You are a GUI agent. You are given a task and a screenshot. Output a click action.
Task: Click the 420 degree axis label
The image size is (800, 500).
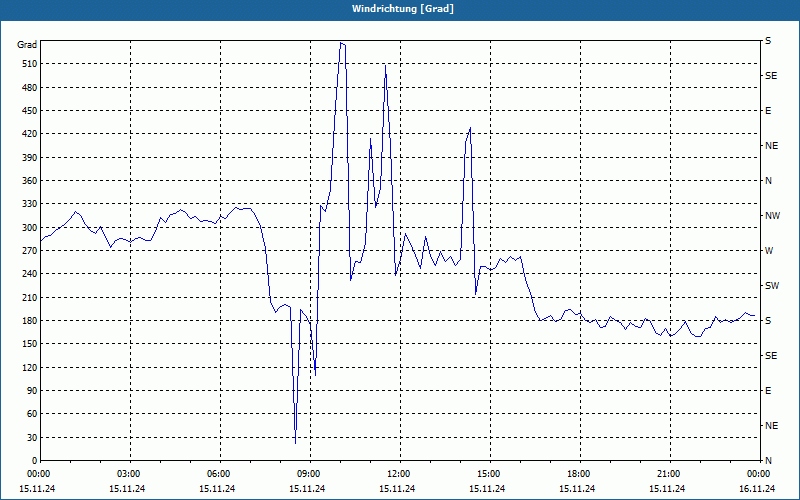(29, 134)
